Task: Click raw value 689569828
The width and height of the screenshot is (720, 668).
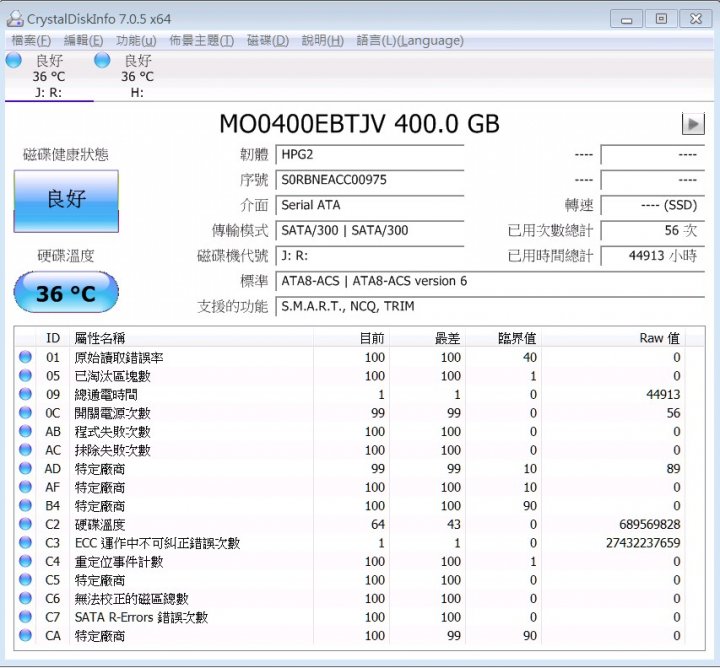Action: (x=649, y=524)
